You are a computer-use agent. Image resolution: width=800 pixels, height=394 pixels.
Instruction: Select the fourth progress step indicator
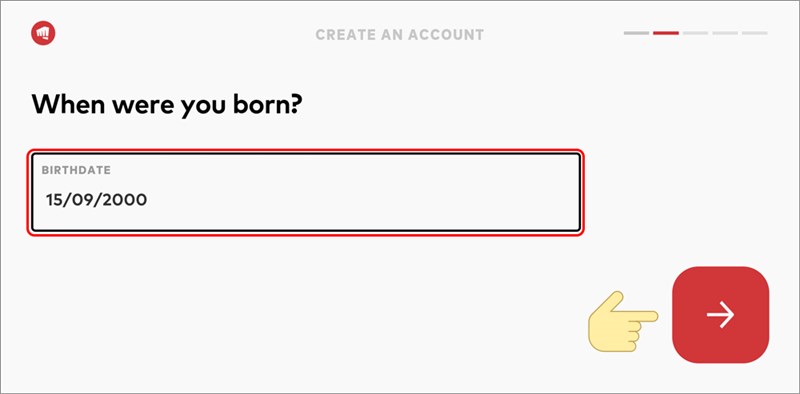725,33
